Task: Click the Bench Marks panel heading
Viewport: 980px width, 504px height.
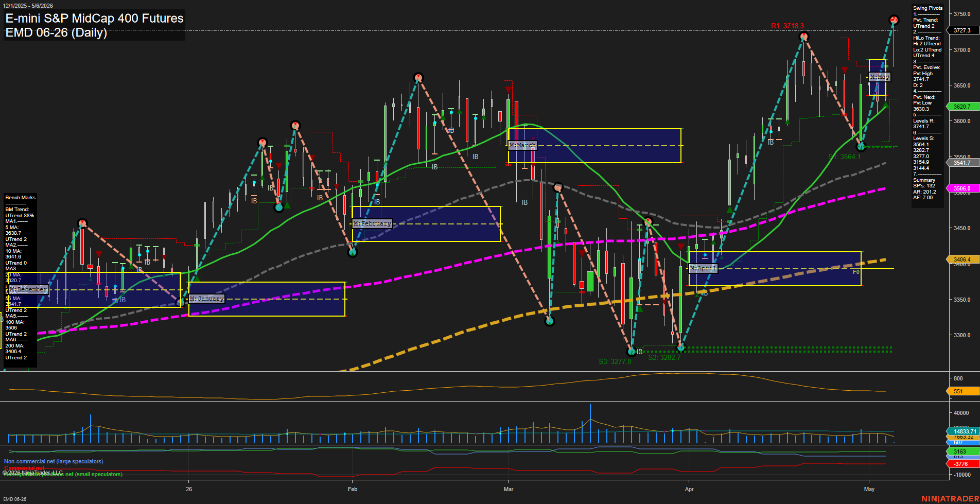Action: point(20,198)
